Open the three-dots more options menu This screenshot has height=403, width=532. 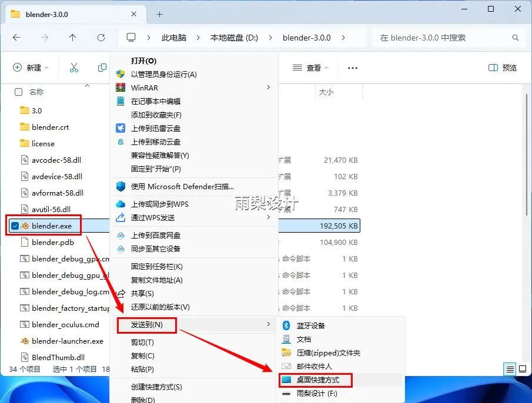point(353,68)
